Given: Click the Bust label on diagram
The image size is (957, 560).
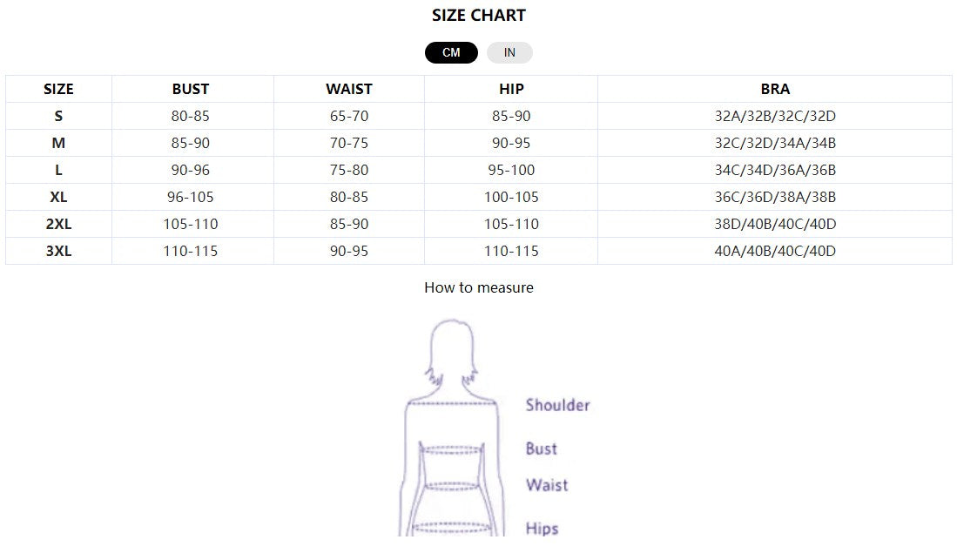Looking at the screenshot, I should click(x=541, y=449).
